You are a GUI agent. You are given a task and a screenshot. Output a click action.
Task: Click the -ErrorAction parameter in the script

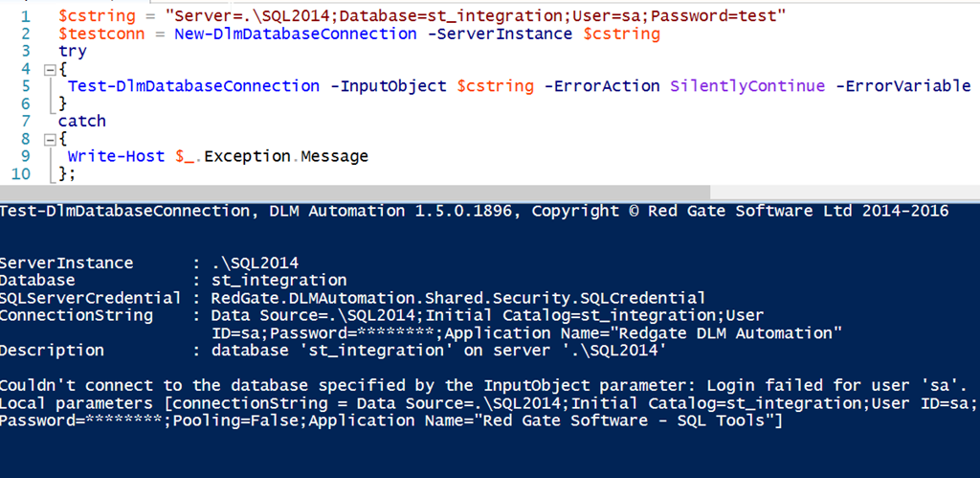[x=601, y=86]
